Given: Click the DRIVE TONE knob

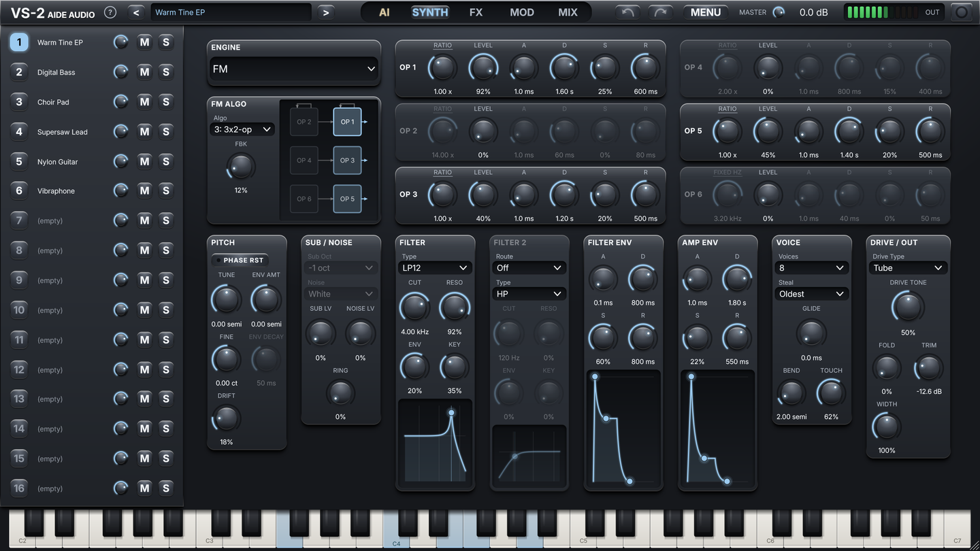Looking at the screenshot, I should click(x=908, y=307).
